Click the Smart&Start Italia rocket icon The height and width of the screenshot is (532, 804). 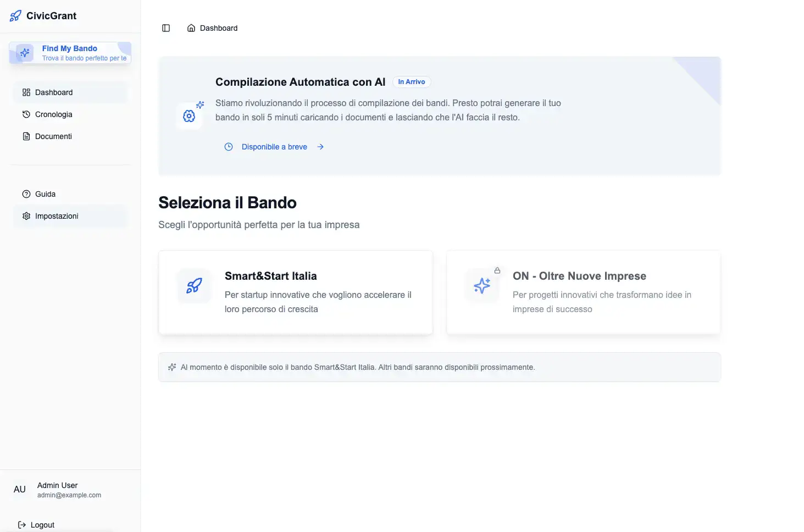tap(194, 286)
